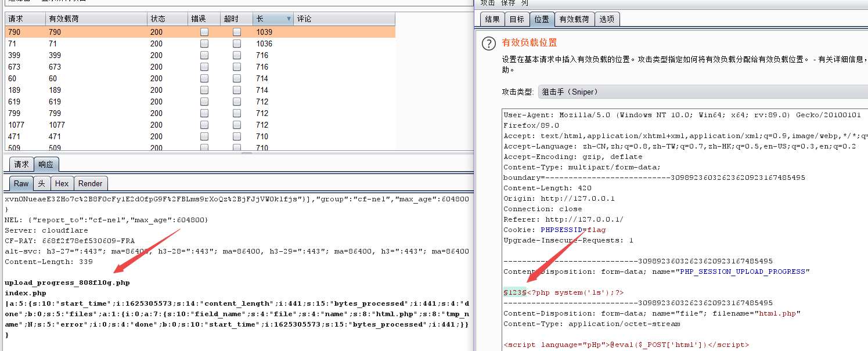Image resolution: width=868 pixels, height=351 pixels.
Task: Sort by the 有效载荷 column header
Action: click(96, 19)
